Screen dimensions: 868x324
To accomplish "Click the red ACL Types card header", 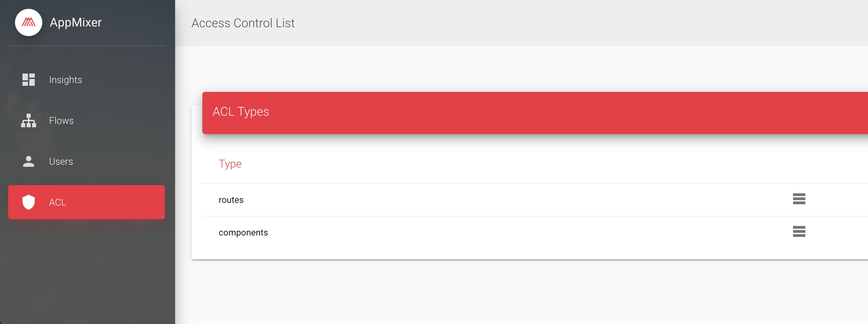I will [x=527, y=113].
